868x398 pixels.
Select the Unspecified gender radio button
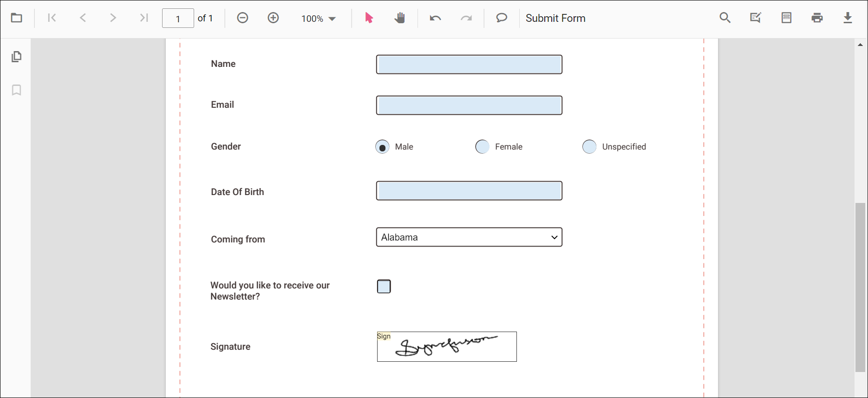click(x=589, y=147)
